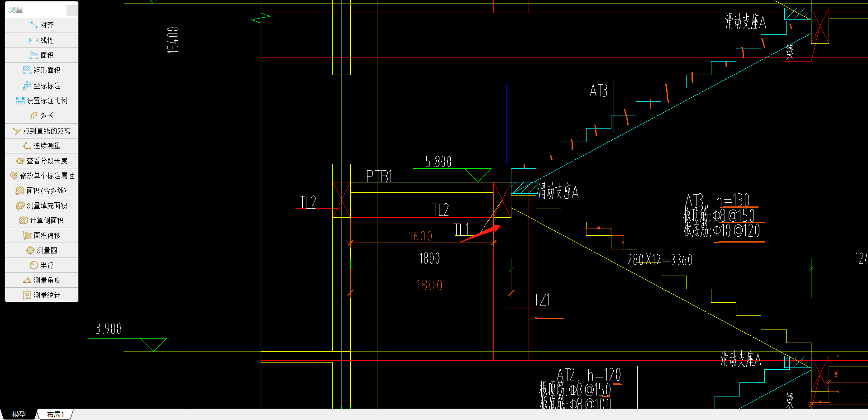The height and width of the screenshot is (420, 868).
Task: Activate 计算侧面积 side area tool
Action: pos(42,220)
